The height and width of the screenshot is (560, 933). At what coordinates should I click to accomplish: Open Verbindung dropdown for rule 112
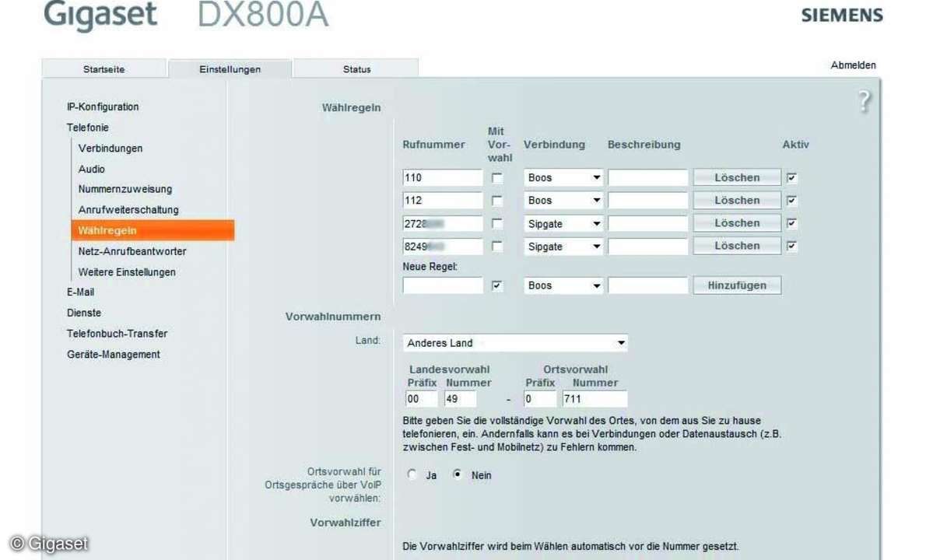click(563, 201)
